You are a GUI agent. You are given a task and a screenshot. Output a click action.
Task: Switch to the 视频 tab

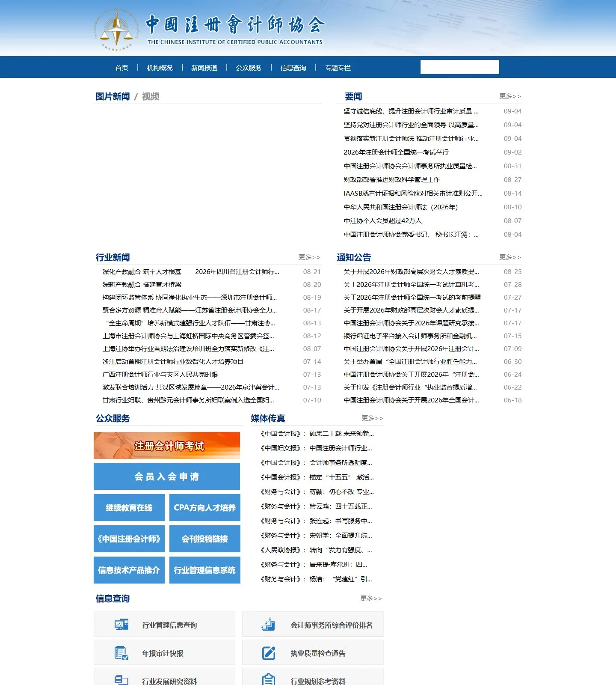[151, 96]
